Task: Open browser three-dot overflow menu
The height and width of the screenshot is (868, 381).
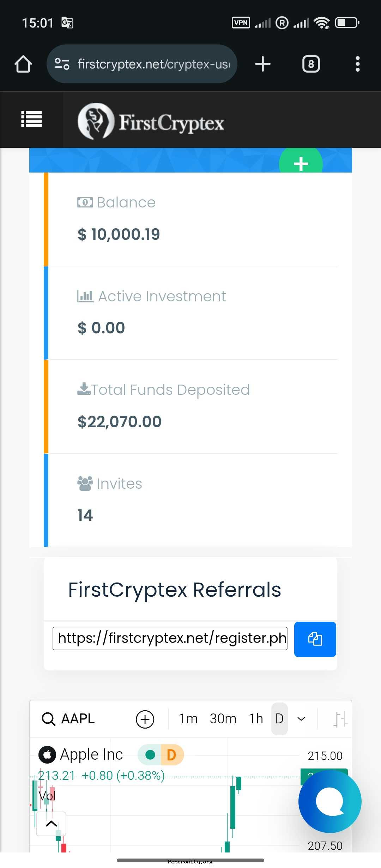Action: coord(357,64)
